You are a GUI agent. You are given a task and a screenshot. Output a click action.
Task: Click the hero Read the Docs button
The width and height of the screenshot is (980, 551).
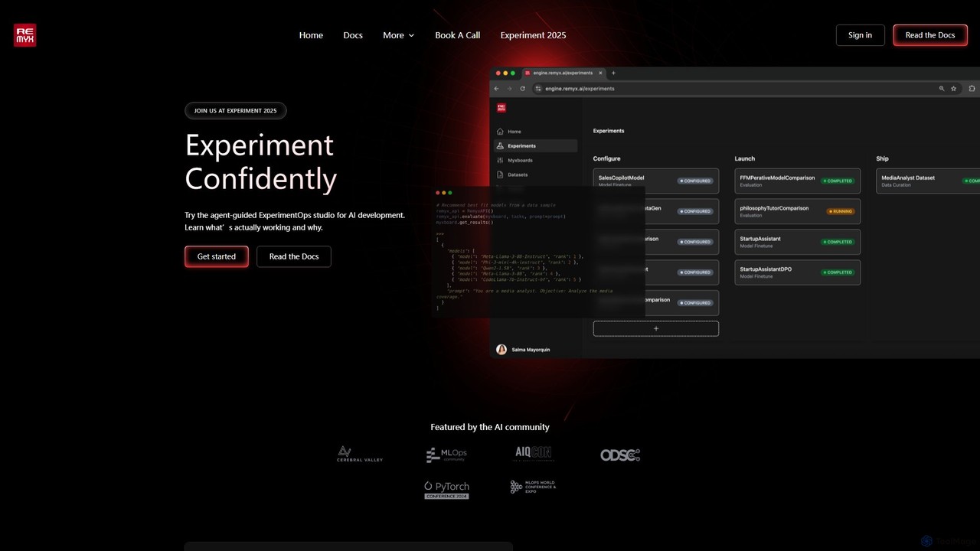tap(294, 256)
